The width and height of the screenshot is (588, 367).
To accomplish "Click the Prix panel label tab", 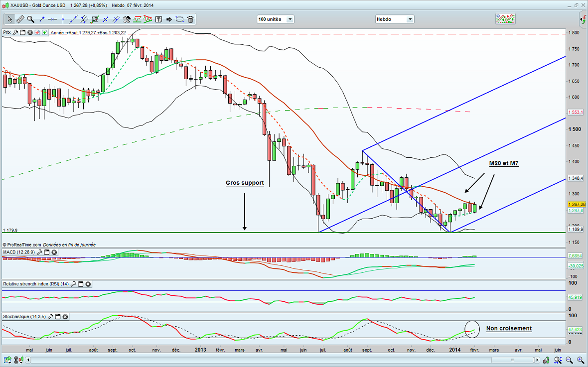I will (6, 32).
